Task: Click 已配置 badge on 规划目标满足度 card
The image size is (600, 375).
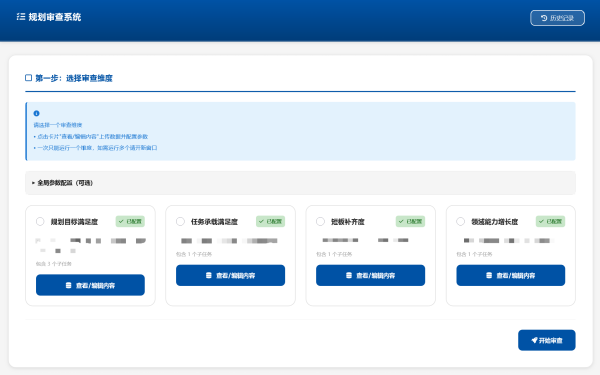Action: click(130, 222)
